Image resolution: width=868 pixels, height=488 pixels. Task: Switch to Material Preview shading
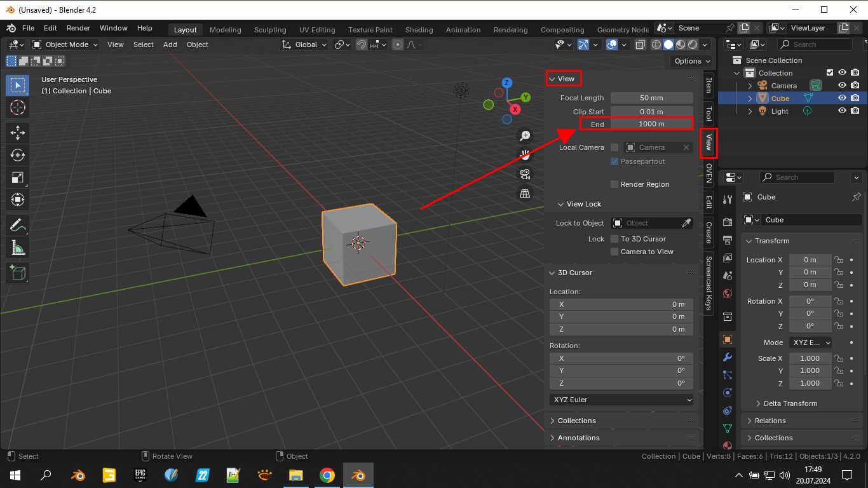(x=681, y=44)
